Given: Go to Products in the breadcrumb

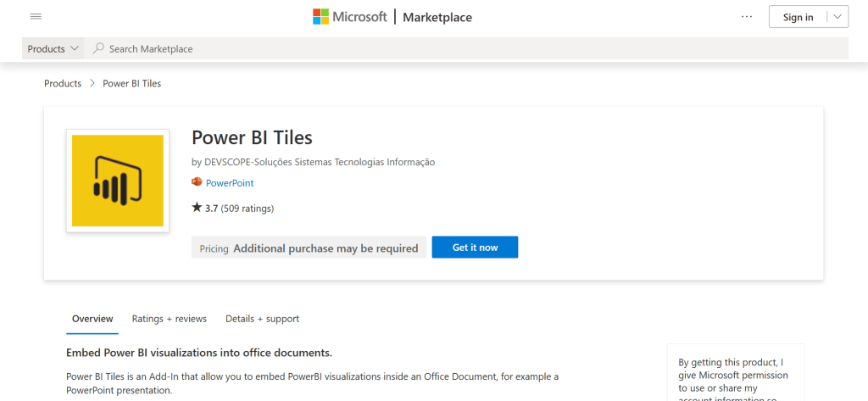Looking at the screenshot, I should tap(63, 84).
